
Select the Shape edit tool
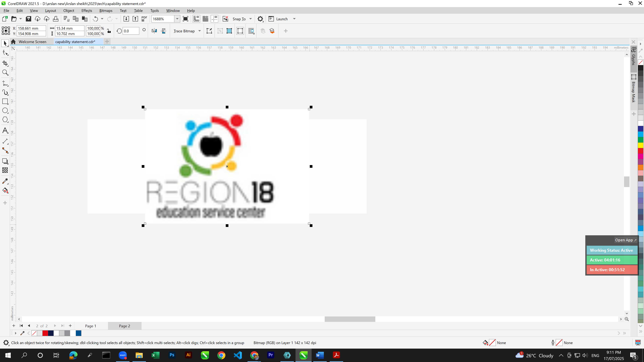click(5, 53)
